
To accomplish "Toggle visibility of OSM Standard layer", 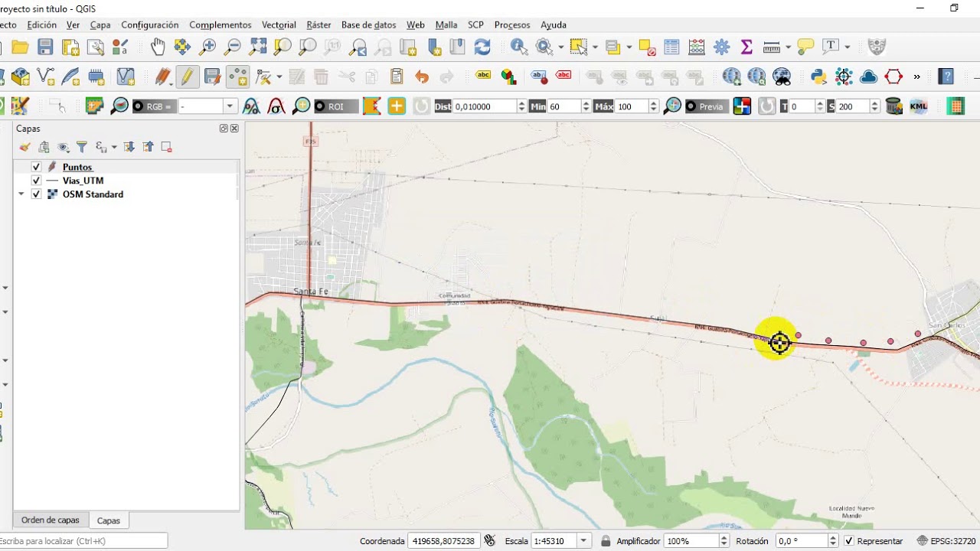I will [x=36, y=194].
